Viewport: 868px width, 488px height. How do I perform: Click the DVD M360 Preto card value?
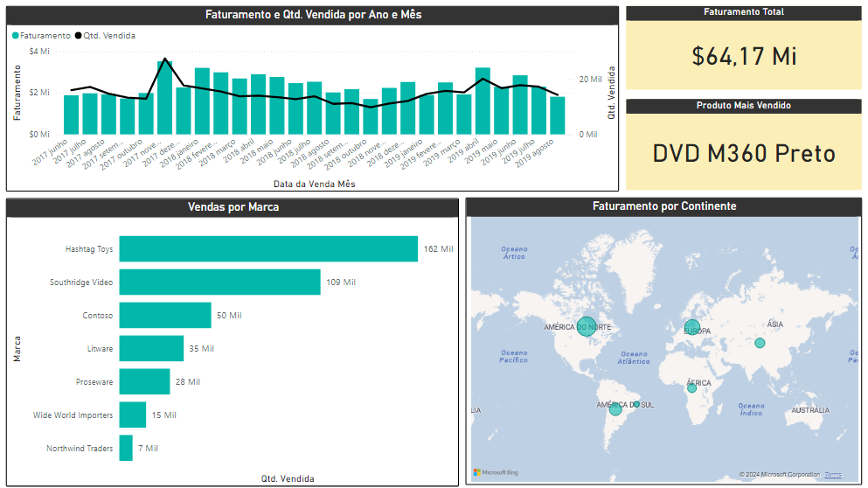pyautogui.click(x=744, y=153)
